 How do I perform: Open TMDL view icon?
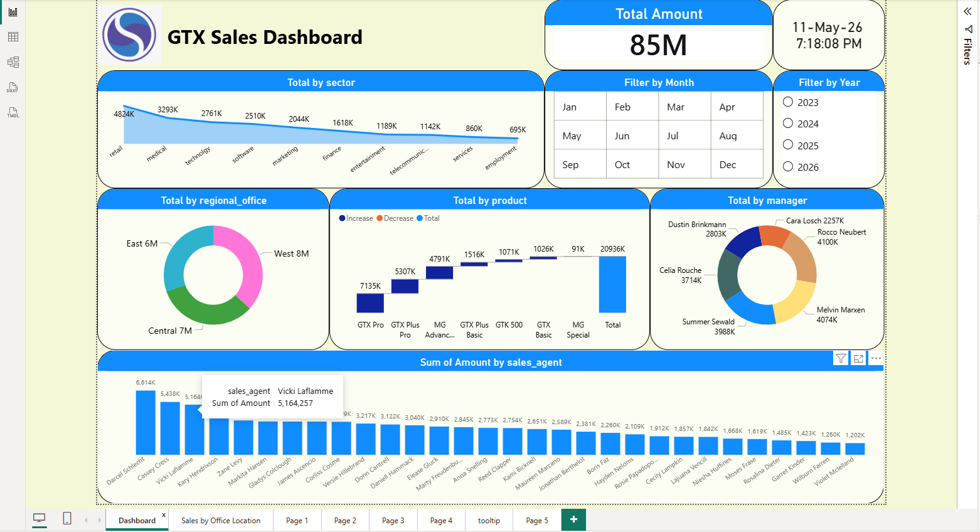[x=13, y=112]
